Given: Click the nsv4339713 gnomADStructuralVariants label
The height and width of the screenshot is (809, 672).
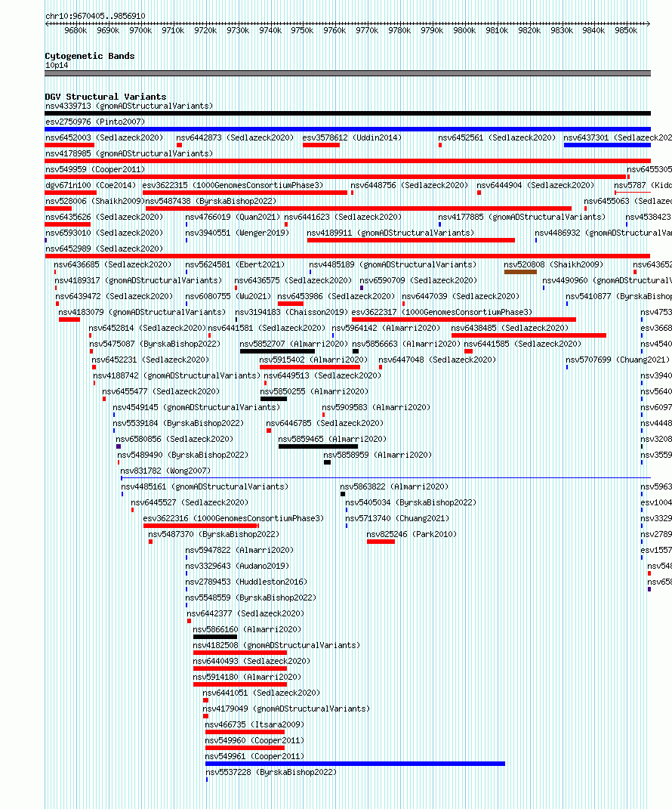Looking at the screenshot, I should point(129,106).
